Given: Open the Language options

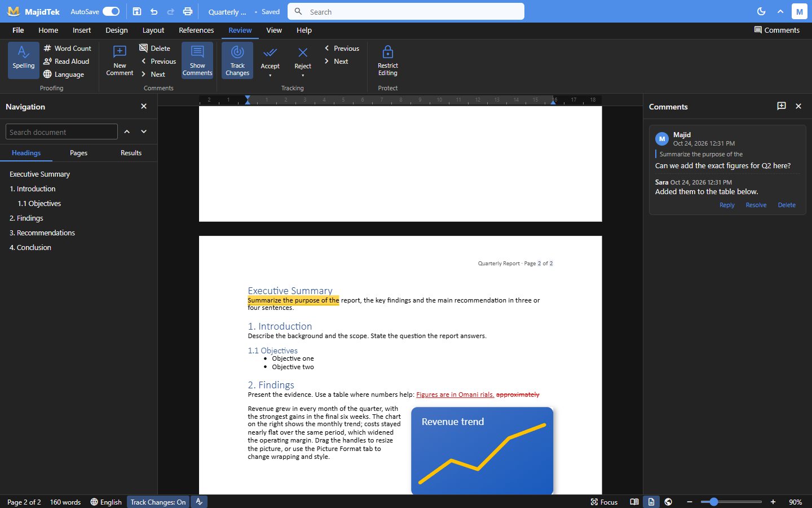Looking at the screenshot, I should [64, 75].
